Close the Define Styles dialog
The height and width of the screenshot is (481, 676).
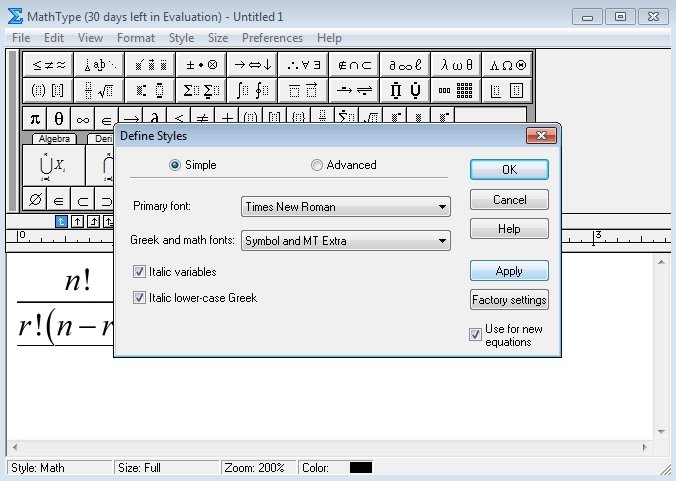pyautogui.click(x=541, y=136)
